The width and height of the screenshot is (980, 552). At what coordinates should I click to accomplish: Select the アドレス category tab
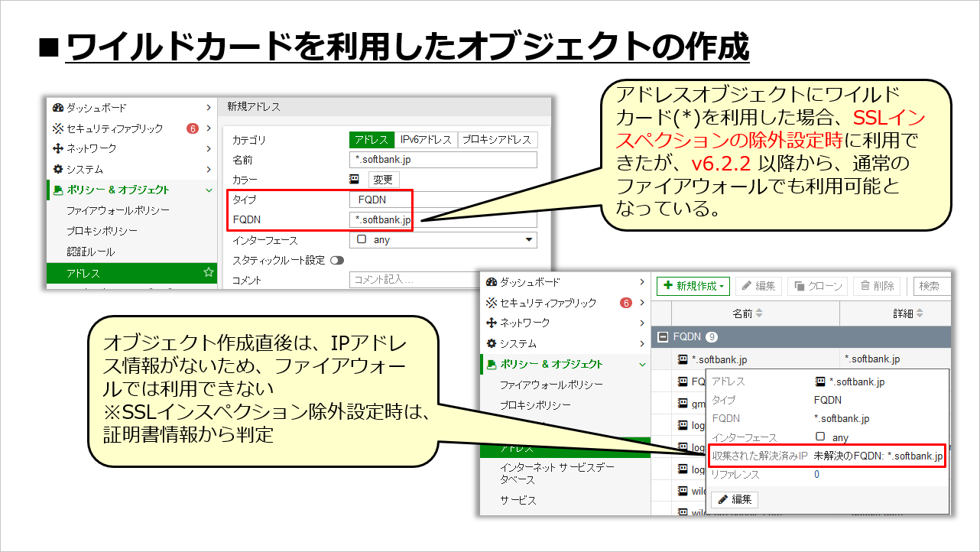[372, 140]
